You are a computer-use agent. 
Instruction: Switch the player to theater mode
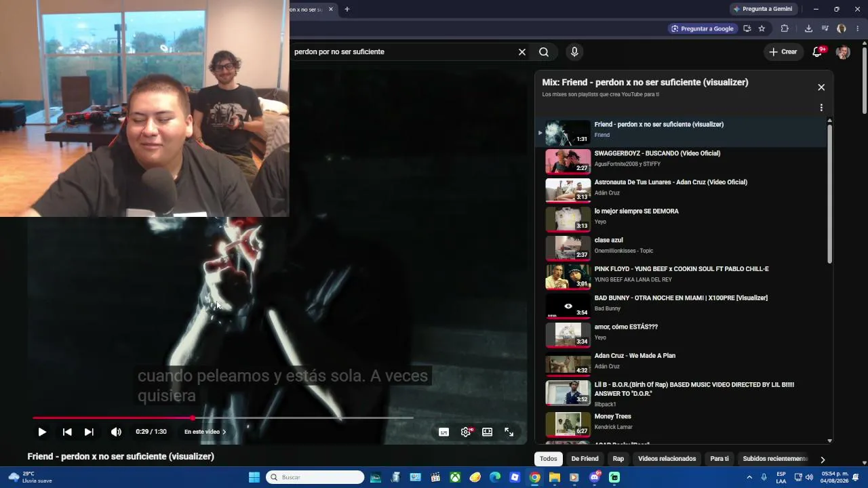[487, 432]
